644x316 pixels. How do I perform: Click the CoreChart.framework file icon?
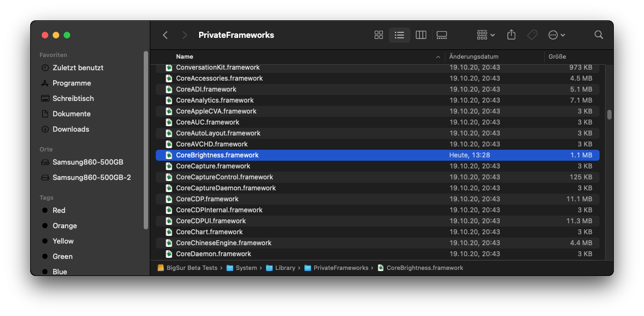(x=168, y=232)
